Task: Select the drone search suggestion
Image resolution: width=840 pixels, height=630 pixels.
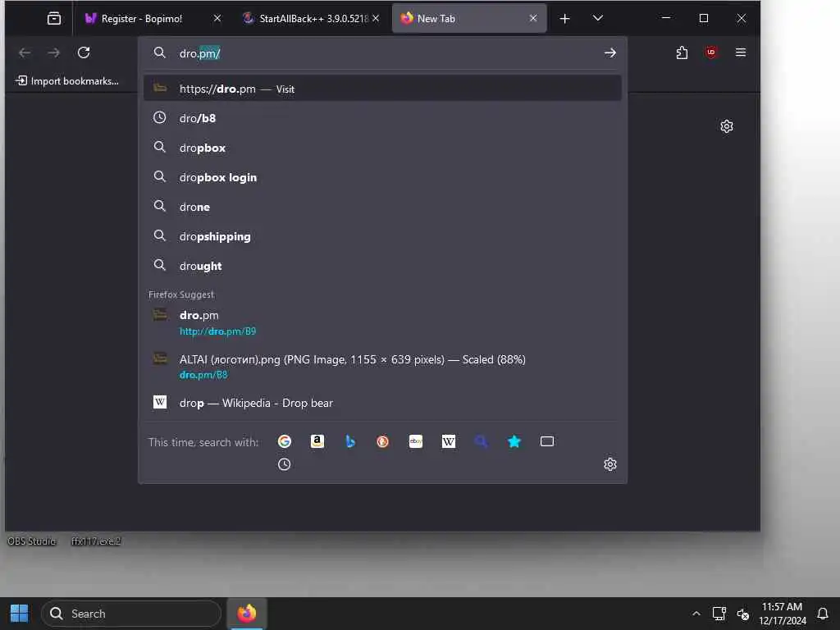Action: (x=382, y=206)
